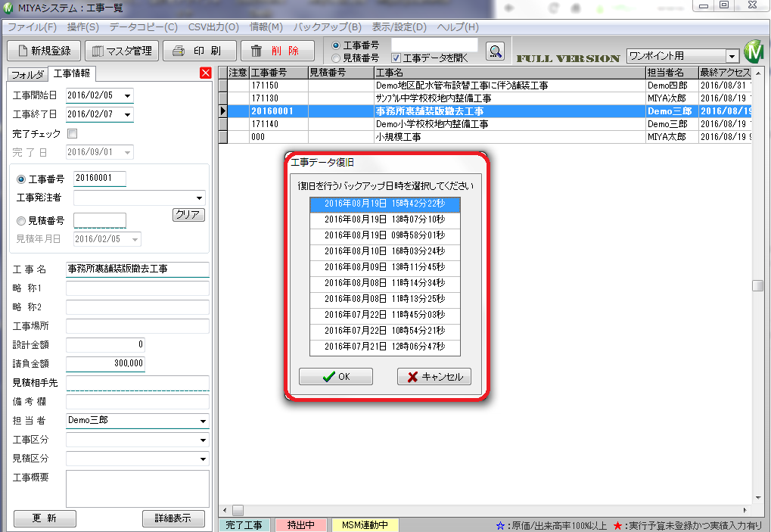The width and height of the screenshot is (771, 532).
Task: Click the horizontal scrollbar thumb of the list
Action: [x=238, y=510]
